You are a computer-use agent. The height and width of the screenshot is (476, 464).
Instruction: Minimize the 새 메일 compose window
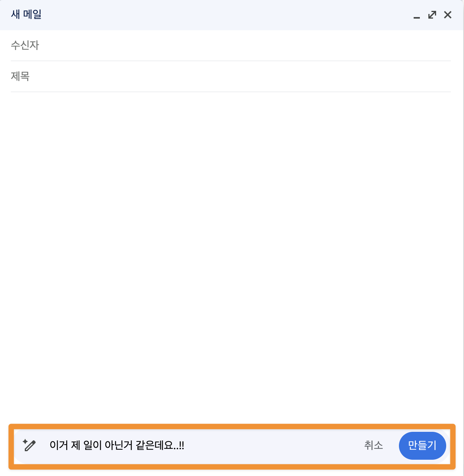pos(416,17)
